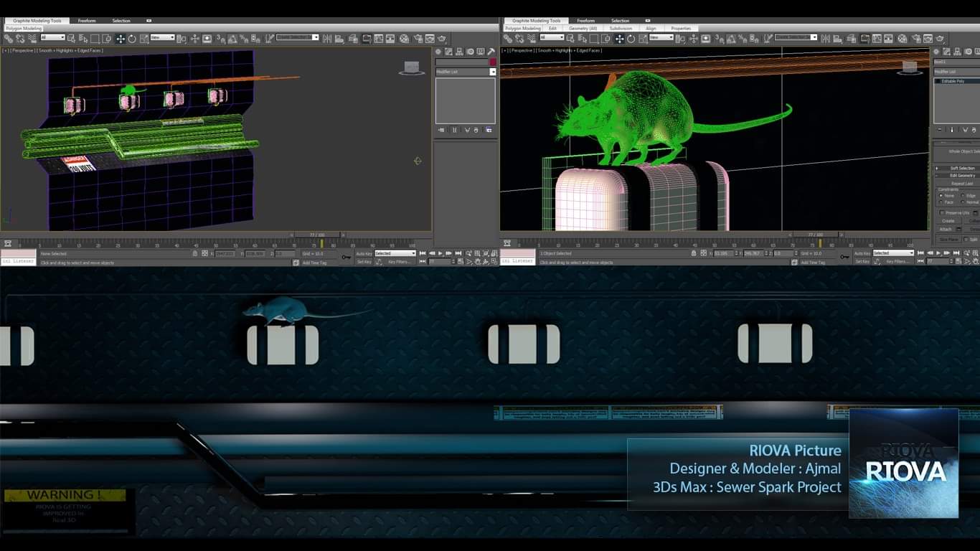Open Selected key dropdown in left window
Image resolution: width=980 pixels, height=551 pixels.
395,253
